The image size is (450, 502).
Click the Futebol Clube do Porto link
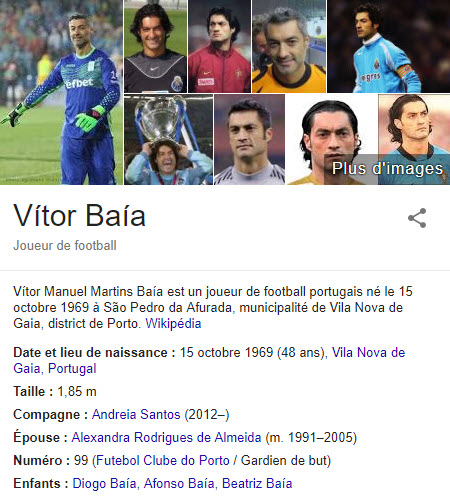coord(163,460)
